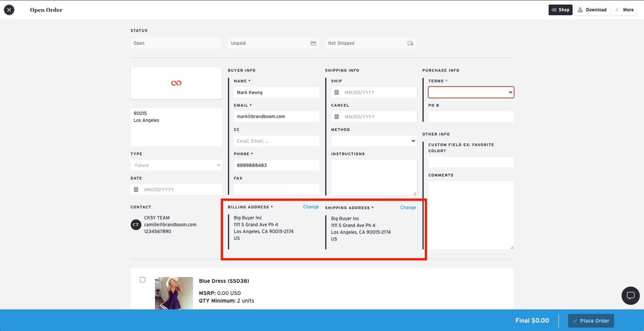Viewport: 644px width, 331px height.
Task: Click the Shop button
Action: click(560, 10)
